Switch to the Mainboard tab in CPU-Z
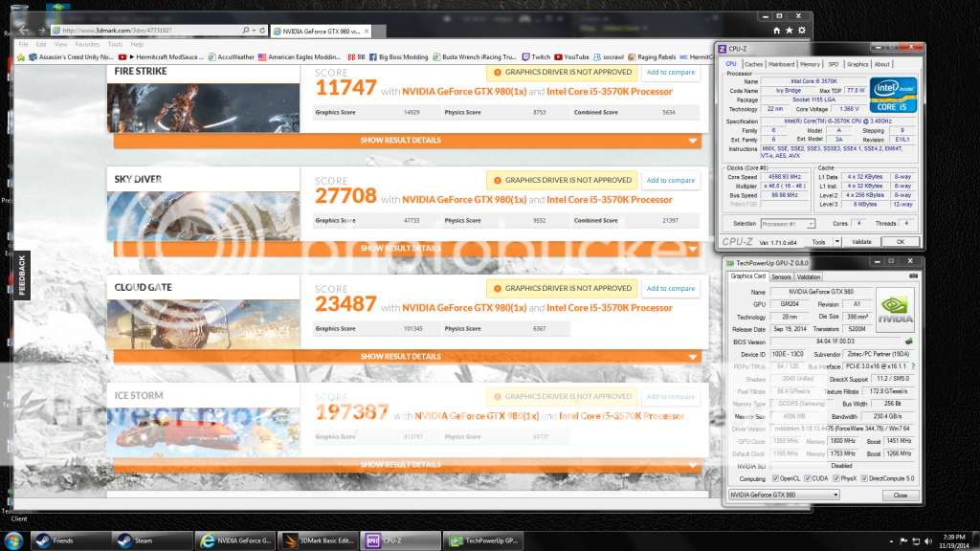980x551 pixels. point(781,64)
